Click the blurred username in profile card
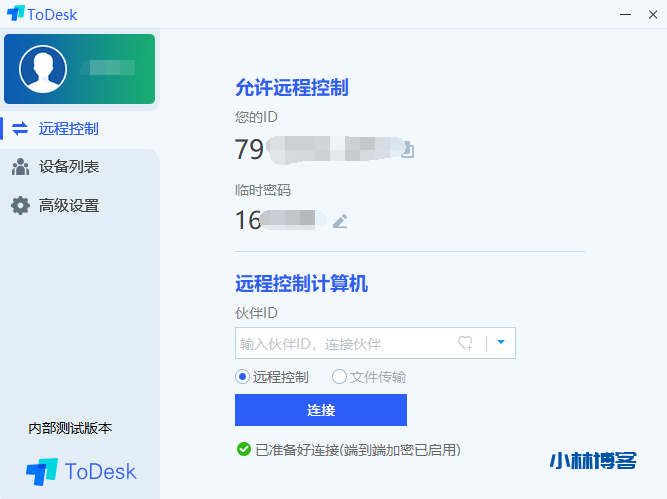Image resolution: width=667 pixels, height=499 pixels. (108, 69)
